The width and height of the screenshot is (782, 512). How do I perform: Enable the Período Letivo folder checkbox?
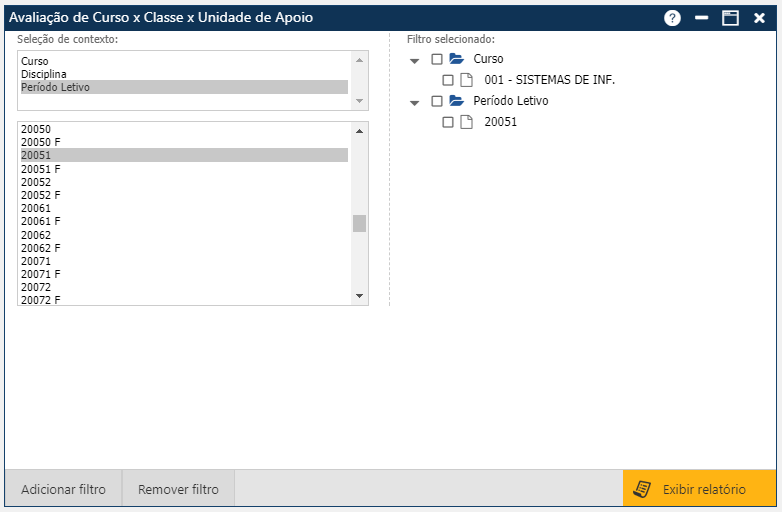pyautogui.click(x=437, y=101)
